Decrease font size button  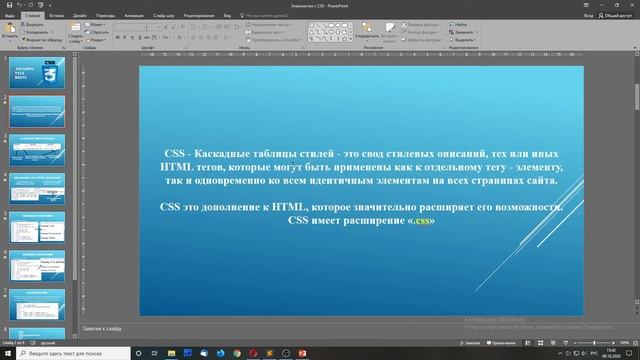[173, 27]
